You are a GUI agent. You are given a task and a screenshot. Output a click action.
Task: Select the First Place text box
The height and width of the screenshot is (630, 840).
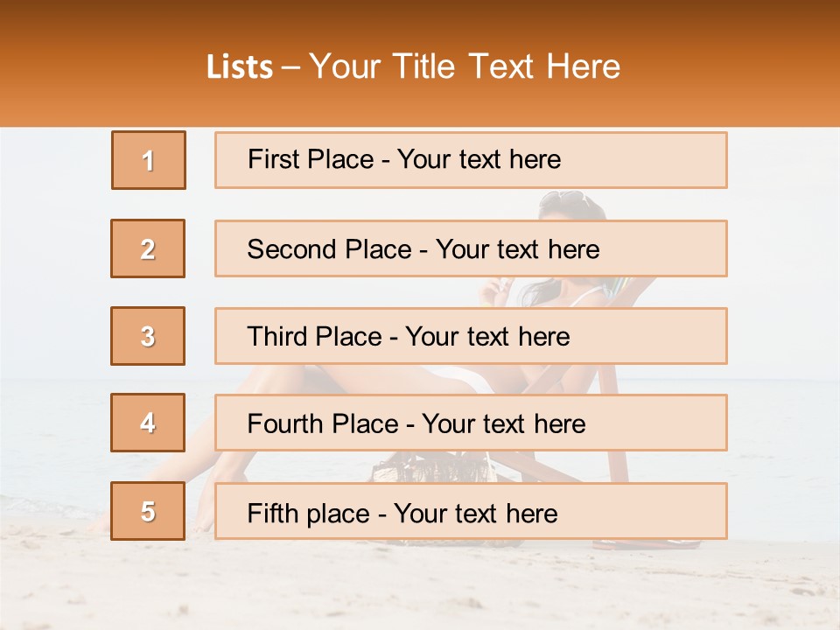(471, 160)
